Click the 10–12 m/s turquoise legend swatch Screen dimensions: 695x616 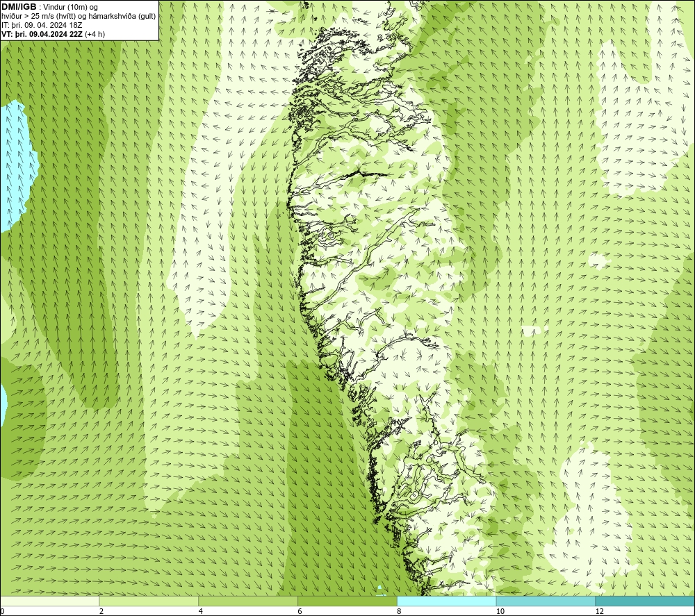click(x=546, y=601)
